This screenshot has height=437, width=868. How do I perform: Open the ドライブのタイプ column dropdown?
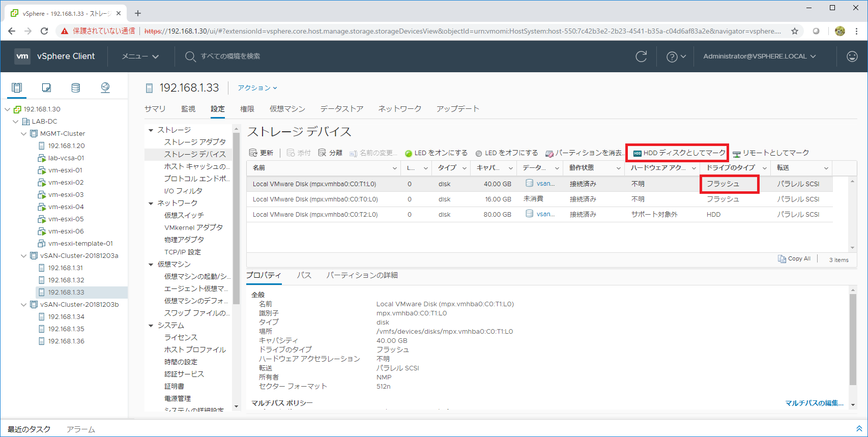pyautogui.click(x=765, y=168)
